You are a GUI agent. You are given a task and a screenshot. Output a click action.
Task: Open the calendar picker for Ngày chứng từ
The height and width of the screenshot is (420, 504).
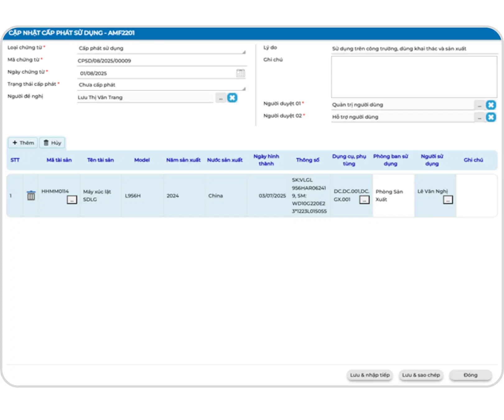point(240,73)
